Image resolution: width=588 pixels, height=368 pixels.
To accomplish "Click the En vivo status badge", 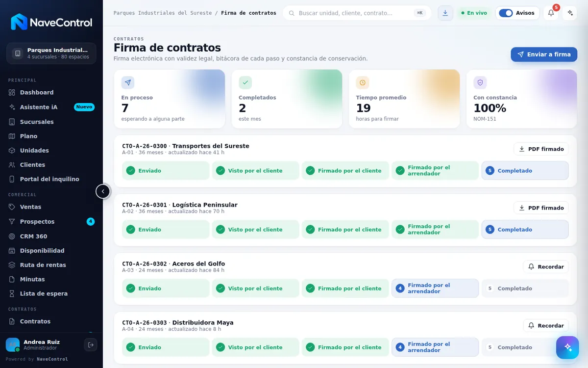I will [x=474, y=13].
